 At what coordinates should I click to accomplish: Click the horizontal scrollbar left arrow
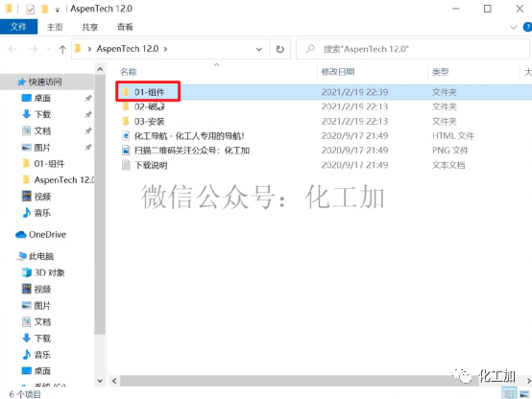(x=114, y=381)
